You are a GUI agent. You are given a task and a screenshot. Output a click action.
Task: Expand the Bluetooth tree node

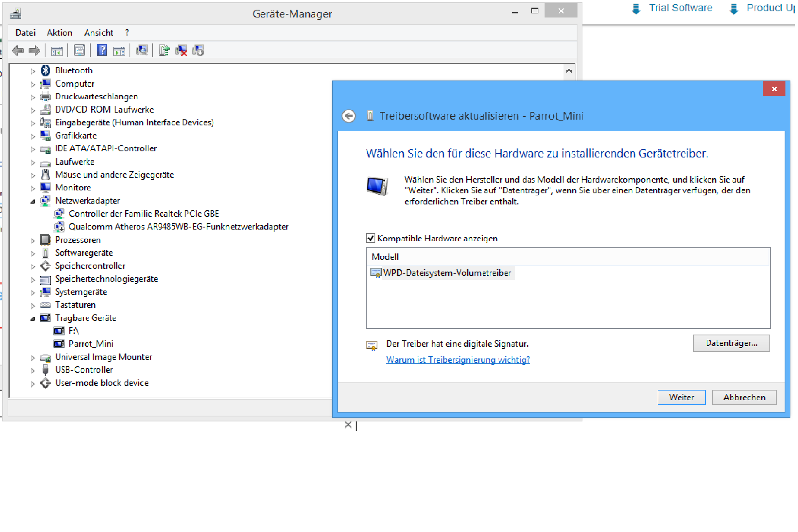33,71
